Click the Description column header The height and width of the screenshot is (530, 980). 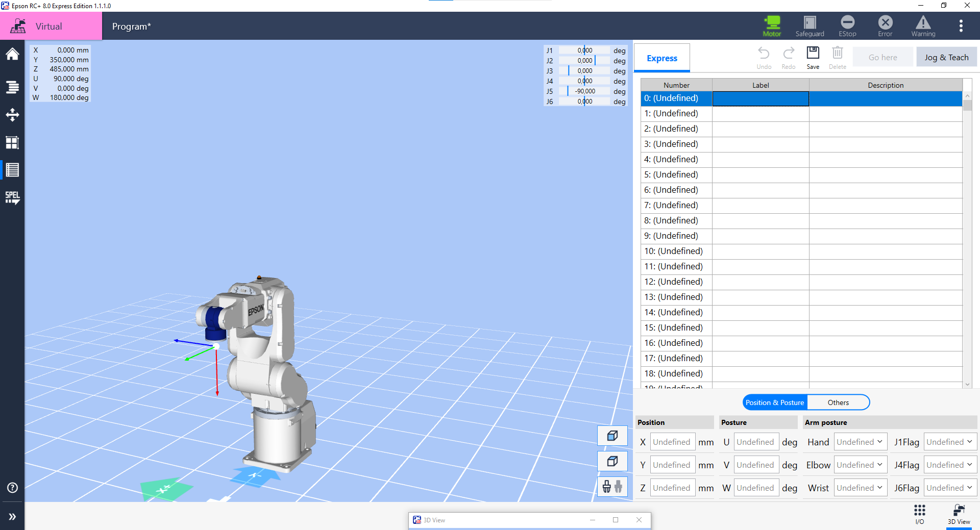point(886,85)
